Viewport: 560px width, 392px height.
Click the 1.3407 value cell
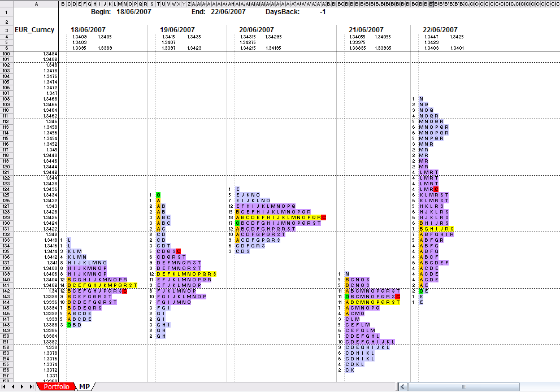click(x=168, y=42)
